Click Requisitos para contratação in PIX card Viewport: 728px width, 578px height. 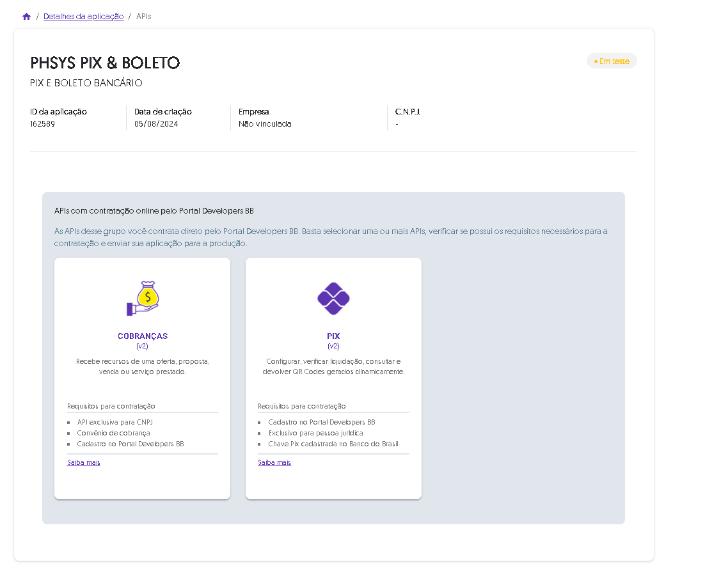(x=302, y=406)
